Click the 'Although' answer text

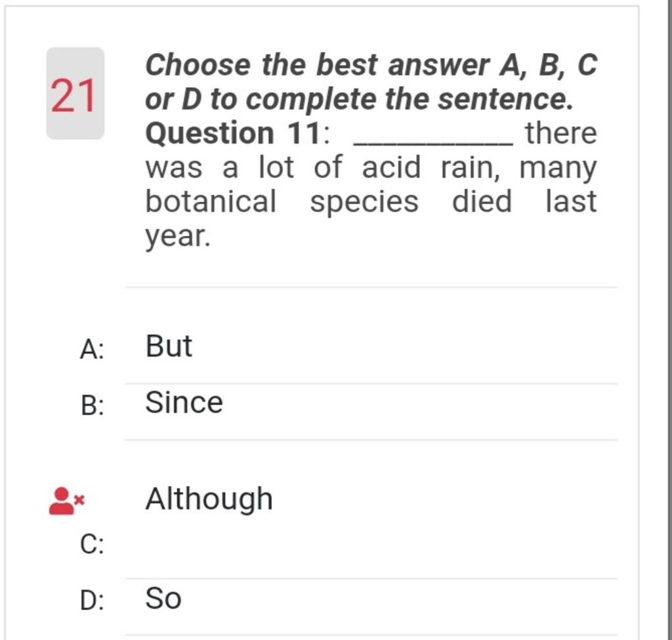point(209,500)
